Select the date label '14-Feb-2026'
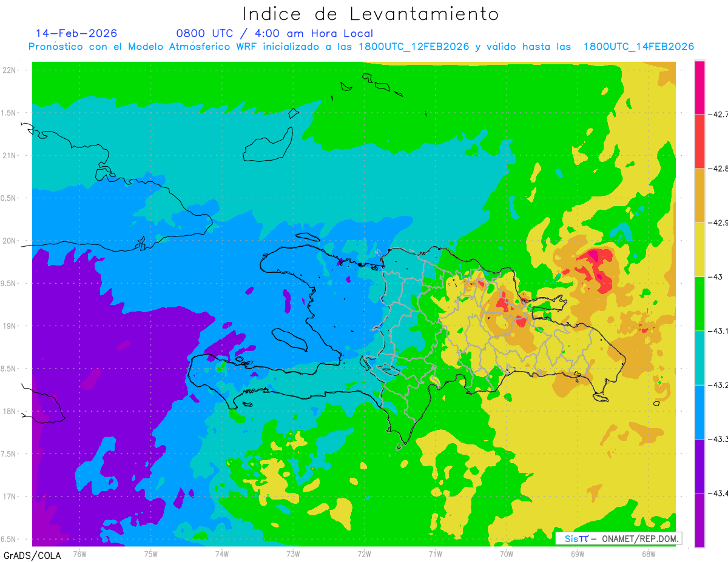 coord(76,33)
